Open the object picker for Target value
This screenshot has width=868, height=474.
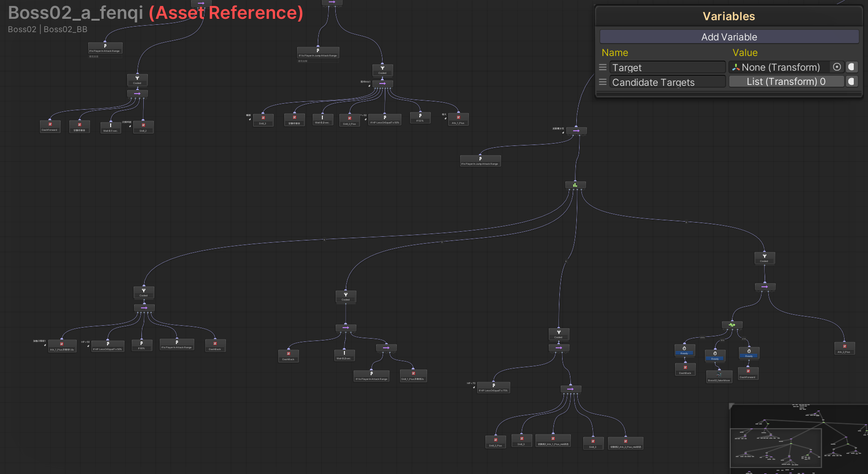(x=837, y=67)
